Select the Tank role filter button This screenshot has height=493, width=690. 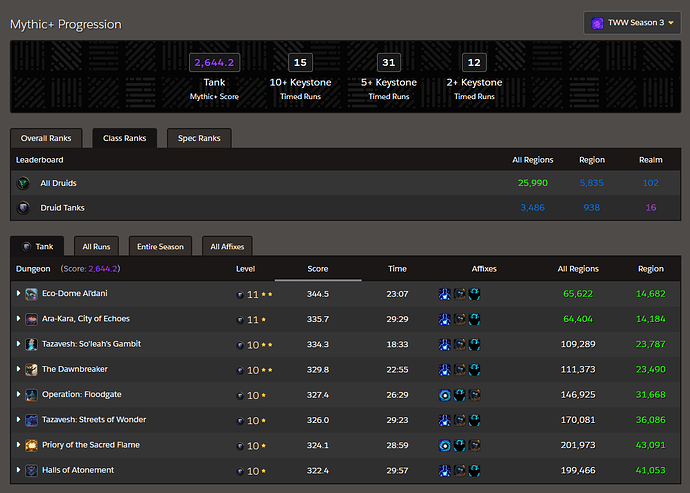click(x=38, y=246)
